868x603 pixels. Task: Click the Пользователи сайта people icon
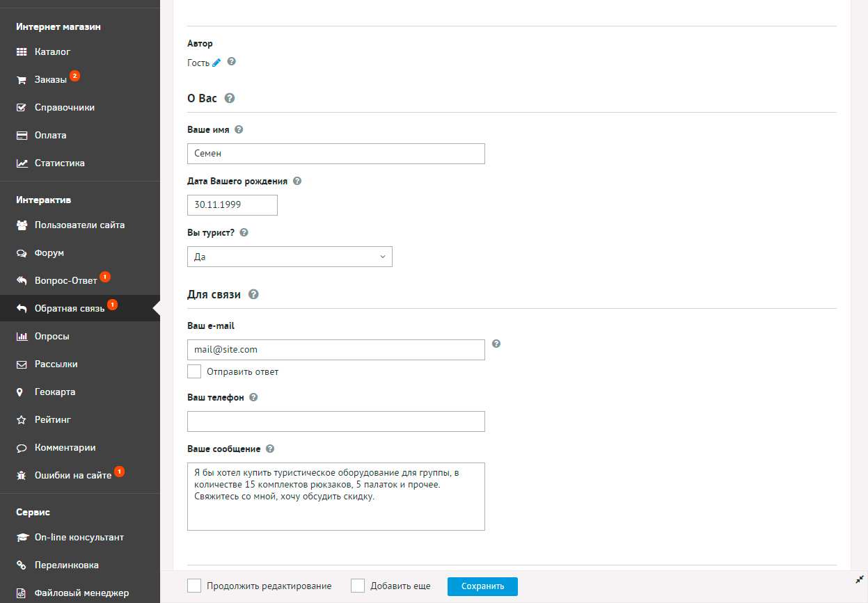(x=22, y=225)
